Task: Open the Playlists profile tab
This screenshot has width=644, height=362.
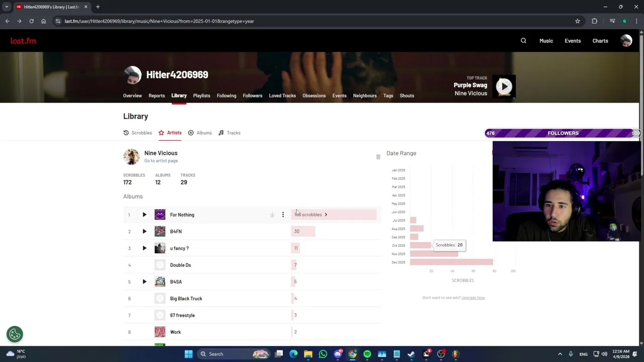Action: point(201,96)
